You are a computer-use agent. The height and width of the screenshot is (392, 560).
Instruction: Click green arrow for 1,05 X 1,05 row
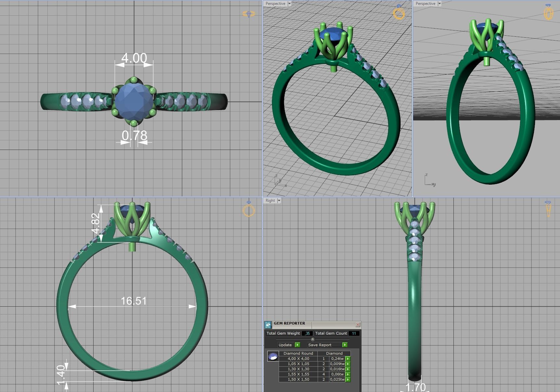point(348,364)
